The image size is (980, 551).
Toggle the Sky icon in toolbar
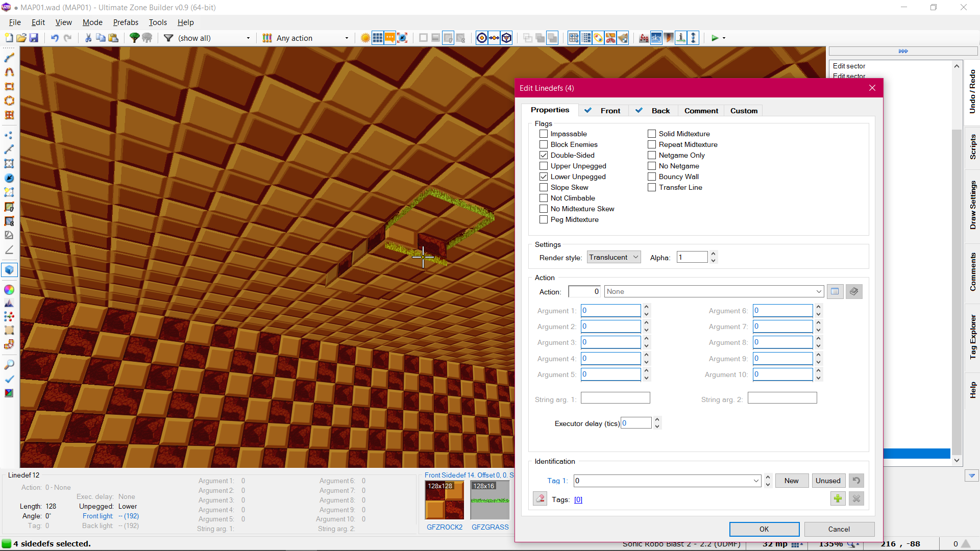click(656, 38)
